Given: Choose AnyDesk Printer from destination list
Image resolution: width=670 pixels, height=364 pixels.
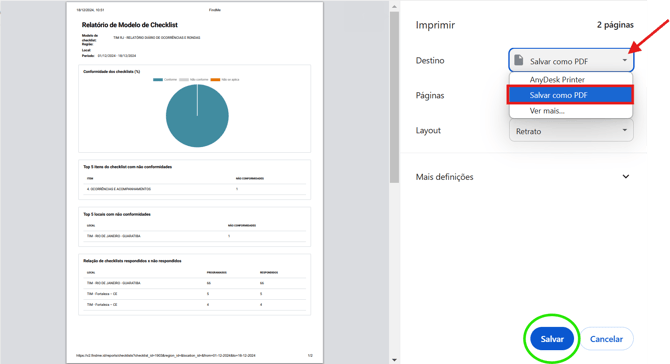Looking at the screenshot, I should [570, 79].
